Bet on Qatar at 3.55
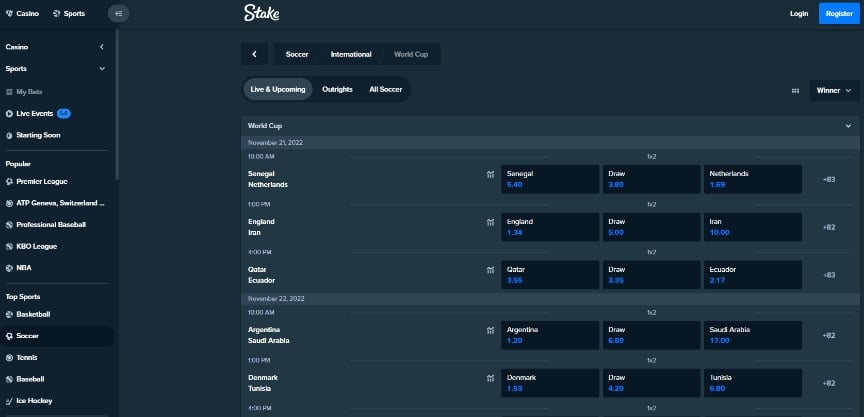864x417 pixels. [550, 275]
